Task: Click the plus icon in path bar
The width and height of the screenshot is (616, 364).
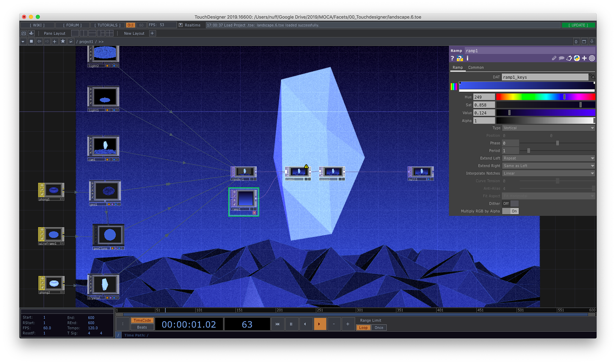Action: [55, 41]
